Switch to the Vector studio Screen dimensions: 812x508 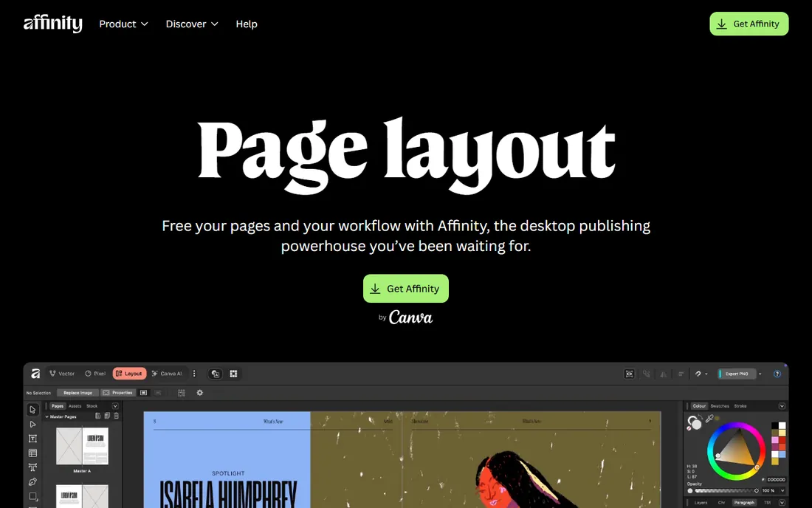pos(62,374)
